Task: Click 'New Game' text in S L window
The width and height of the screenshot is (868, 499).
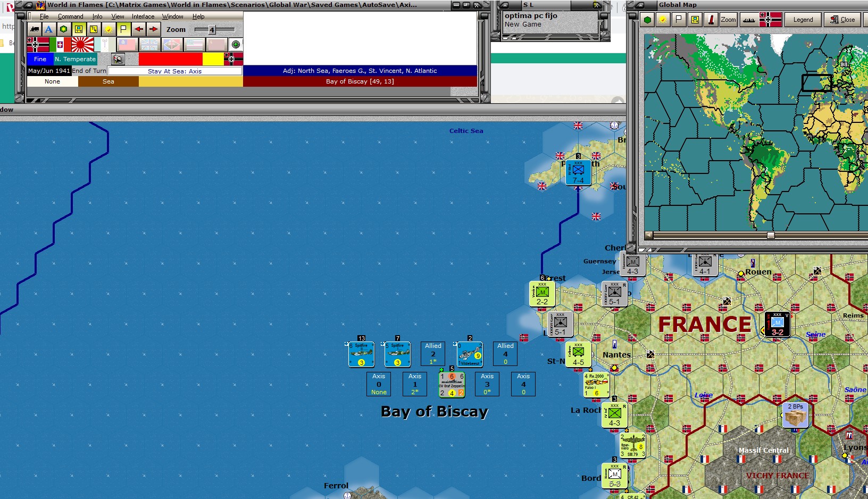Action: (523, 24)
